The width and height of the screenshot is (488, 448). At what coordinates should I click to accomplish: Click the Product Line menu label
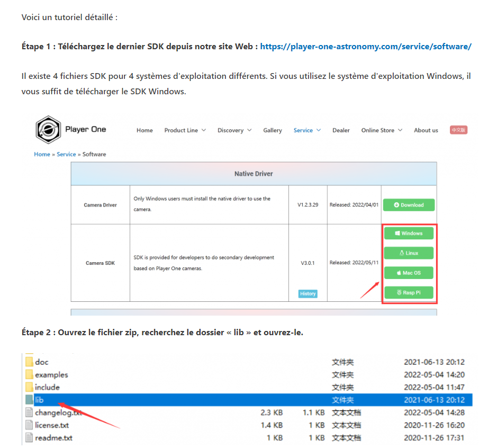click(x=181, y=130)
